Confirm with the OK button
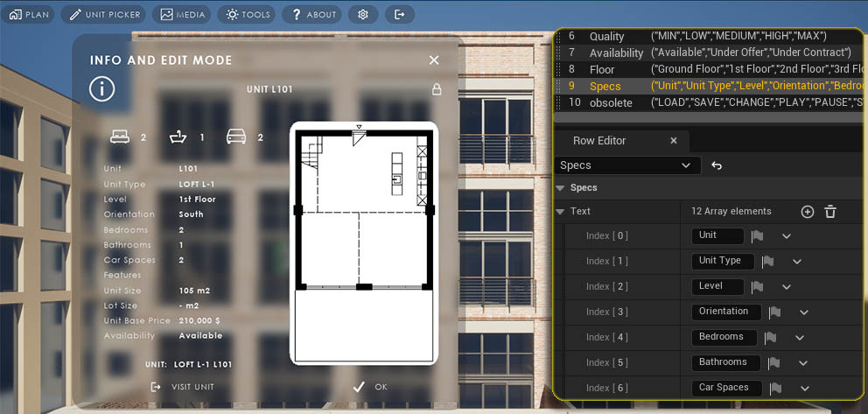Screen dimensions: 868x414 [371, 387]
